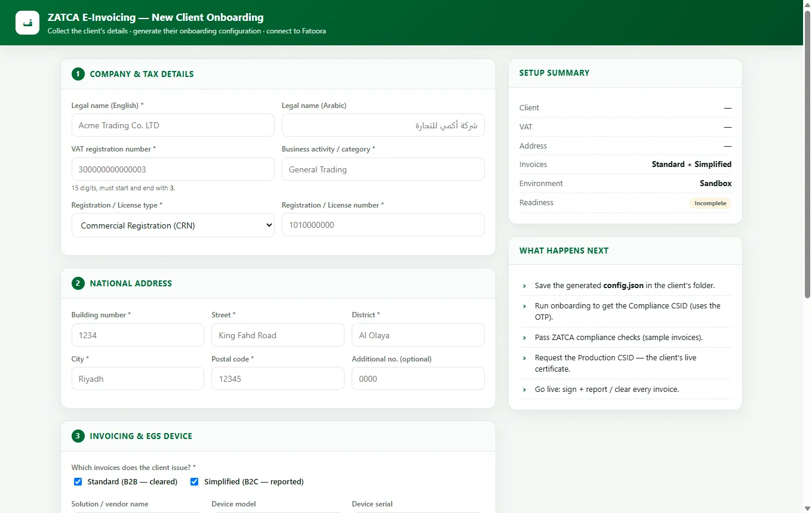Click the Legal name (English) field
The image size is (812, 513).
point(173,125)
